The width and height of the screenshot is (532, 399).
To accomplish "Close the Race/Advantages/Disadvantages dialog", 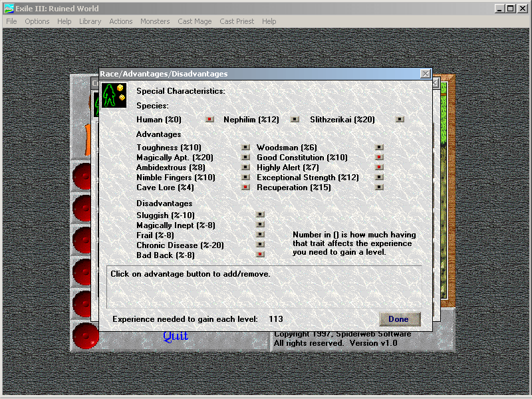I will click(x=426, y=74).
